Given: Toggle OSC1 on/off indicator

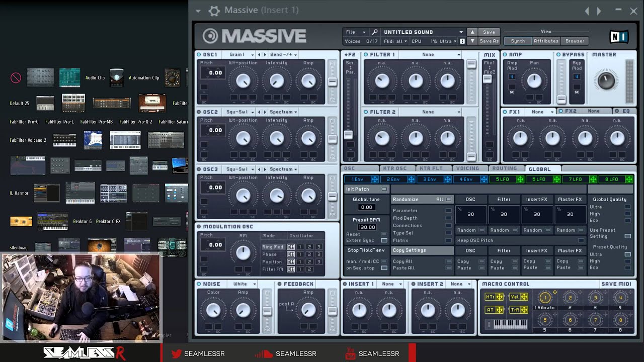Looking at the screenshot, I should pos(199,55).
